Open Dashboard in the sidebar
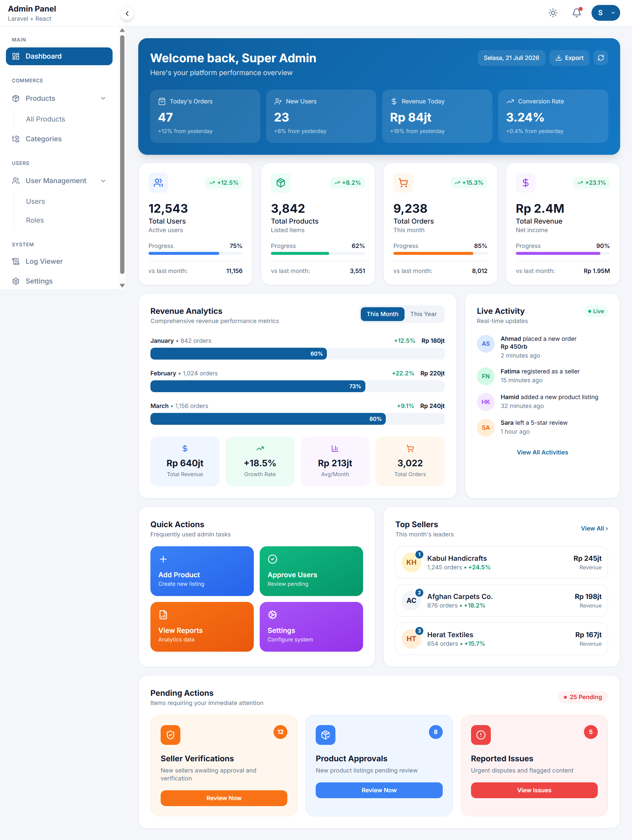This screenshot has height=840, width=632. pyautogui.click(x=59, y=56)
